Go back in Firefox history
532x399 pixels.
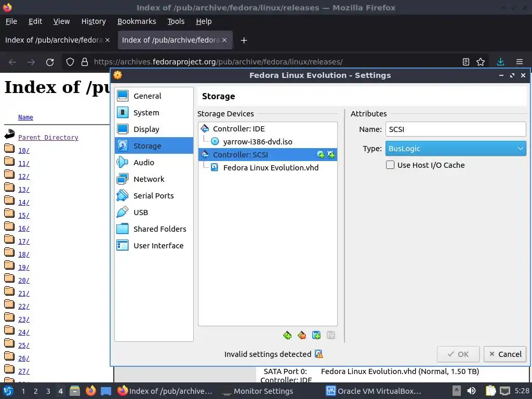12,62
